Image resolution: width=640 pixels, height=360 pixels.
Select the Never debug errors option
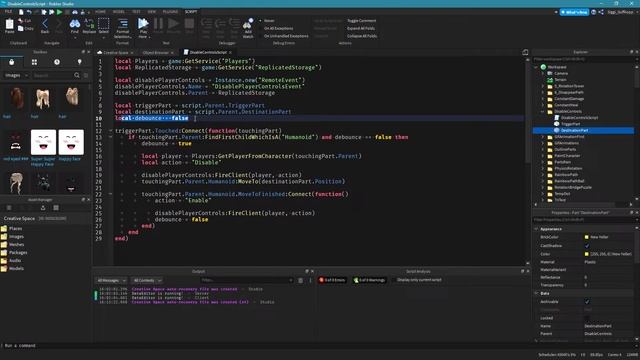pos(267,21)
